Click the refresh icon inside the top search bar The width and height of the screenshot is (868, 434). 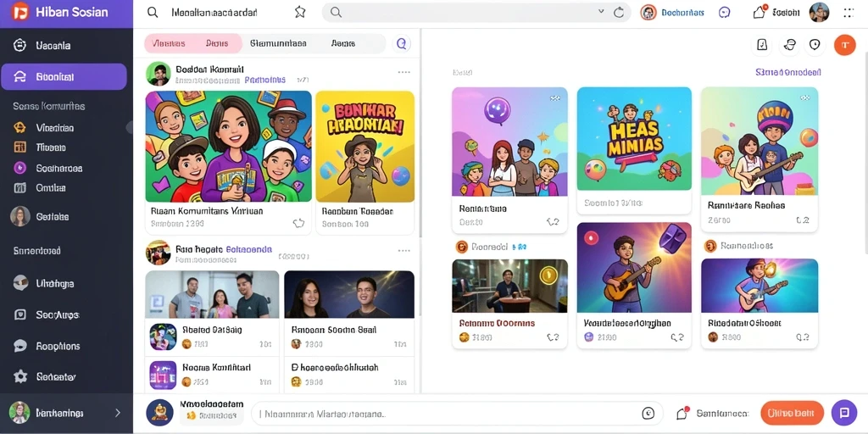point(619,12)
